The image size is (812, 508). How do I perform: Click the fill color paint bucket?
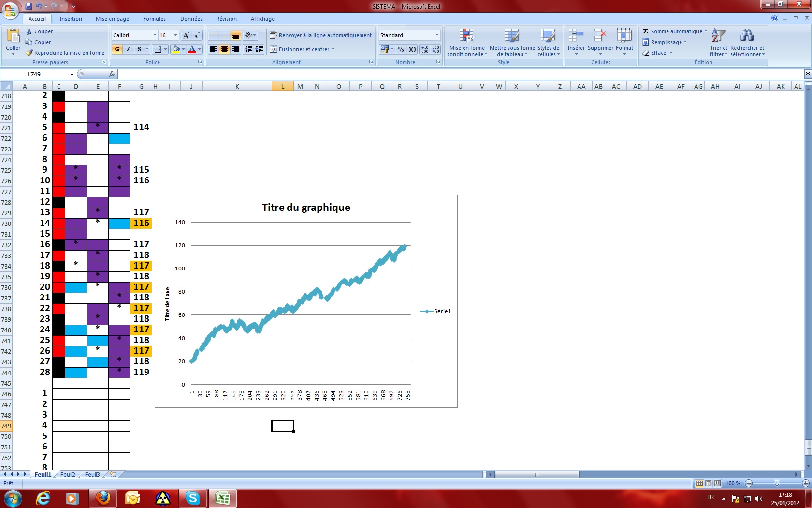pos(176,49)
